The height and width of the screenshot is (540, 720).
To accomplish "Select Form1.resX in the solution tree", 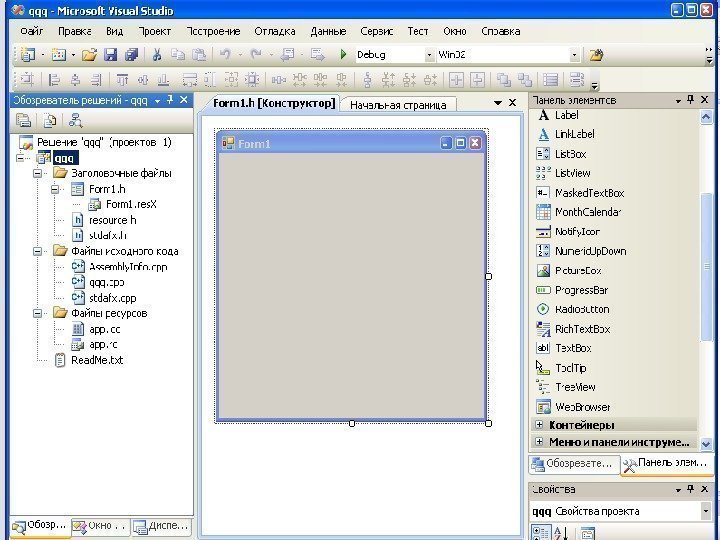I will click(x=131, y=204).
